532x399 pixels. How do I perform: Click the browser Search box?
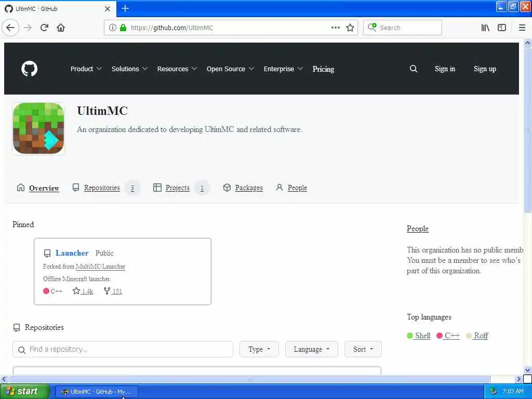click(403, 28)
